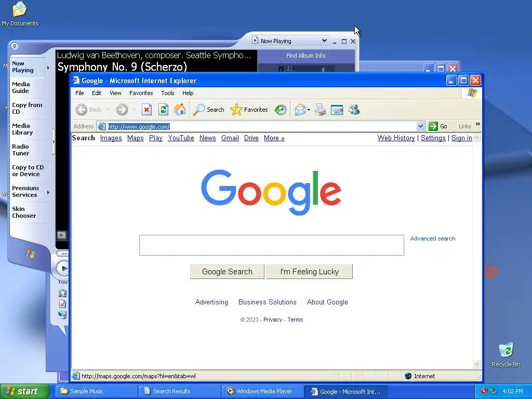
Task: Collapse the Media Player taskbar handle
Action: (54, 142)
